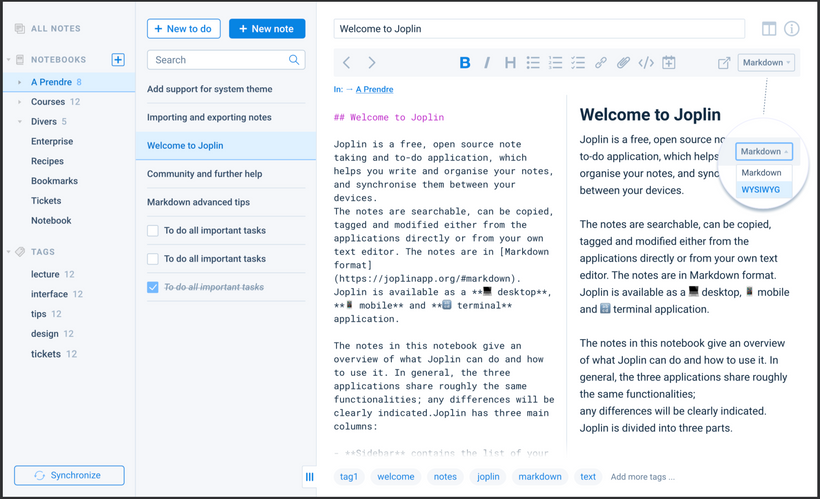
Task: Open the Markdown editor mode dropdown in the toolbar
Action: (766, 62)
